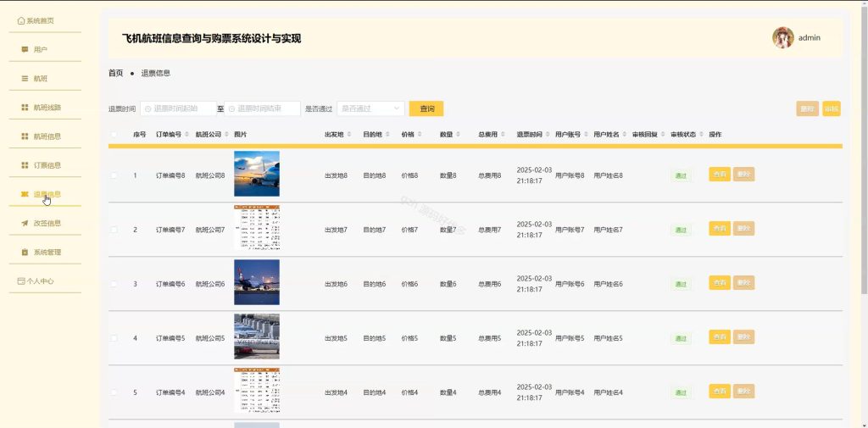Click the 退票信息 sidebar icon
The height and width of the screenshot is (428, 868).
pyautogui.click(x=25, y=194)
